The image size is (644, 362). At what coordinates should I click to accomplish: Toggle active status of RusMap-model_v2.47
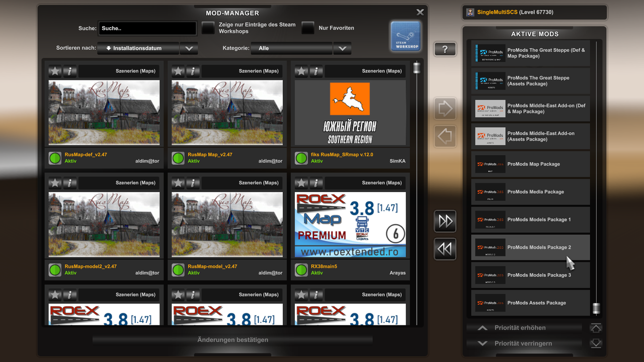pyautogui.click(x=178, y=270)
